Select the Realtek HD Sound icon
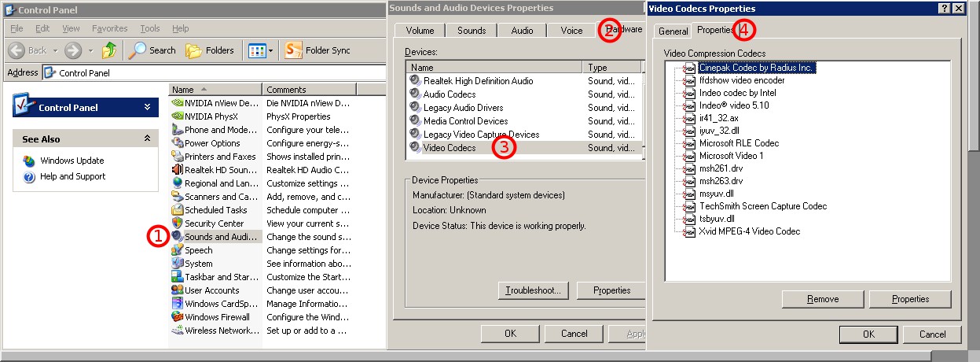Viewport: 980px width, 362px height. [x=178, y=170]
